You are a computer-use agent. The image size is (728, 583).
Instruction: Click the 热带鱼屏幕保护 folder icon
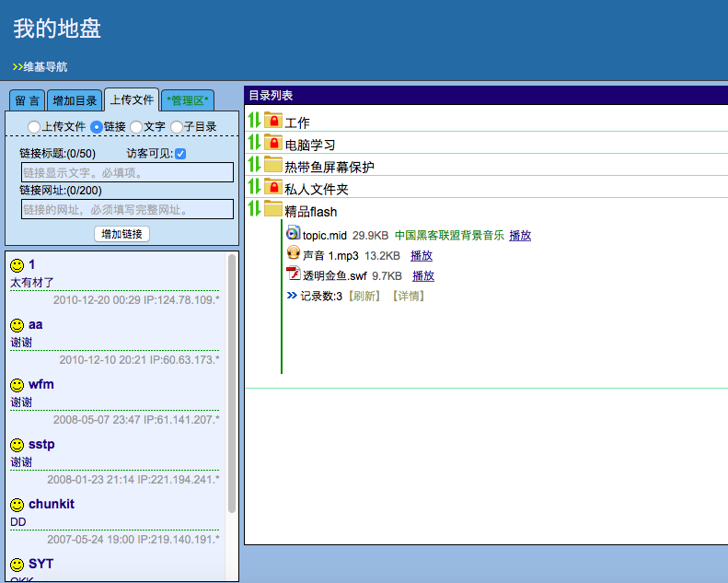click(x=273, y=165)
